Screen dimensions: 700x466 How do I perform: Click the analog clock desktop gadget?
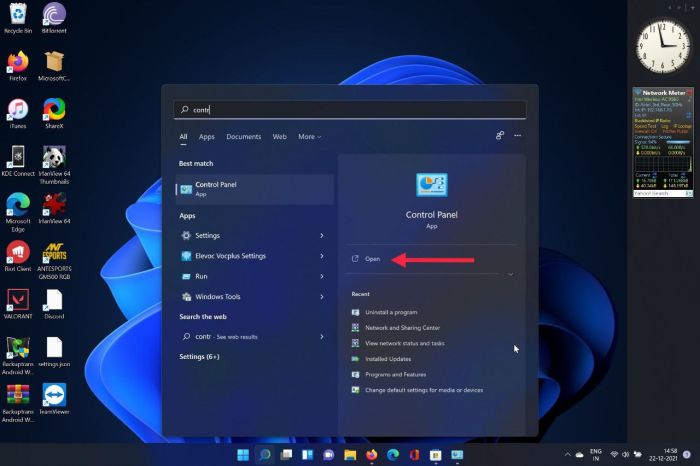point(663,46)
